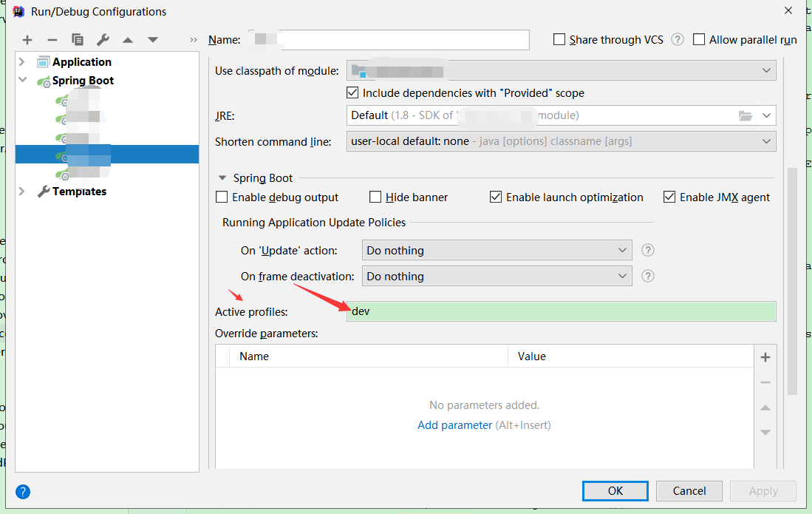
Task: Click the Templates wrench icon in tree
Action: point(44,192)
